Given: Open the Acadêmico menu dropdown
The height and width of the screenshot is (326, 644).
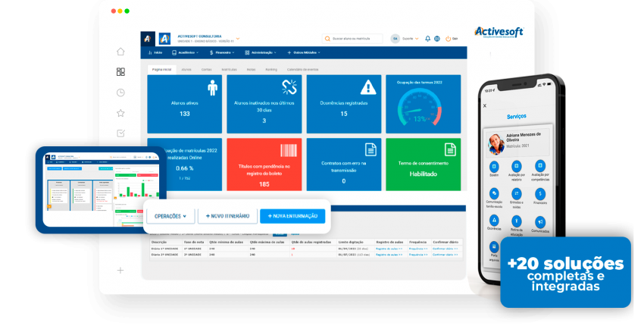Looking at the screenshot, I should point(185,52).
